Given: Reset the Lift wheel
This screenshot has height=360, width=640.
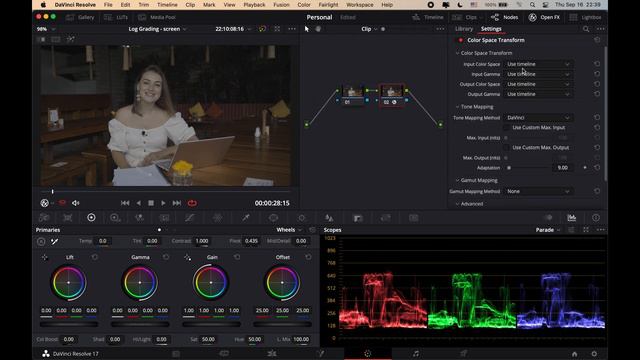Looking at the screenshot, I should pyautogui.click(x=95, y=257).
